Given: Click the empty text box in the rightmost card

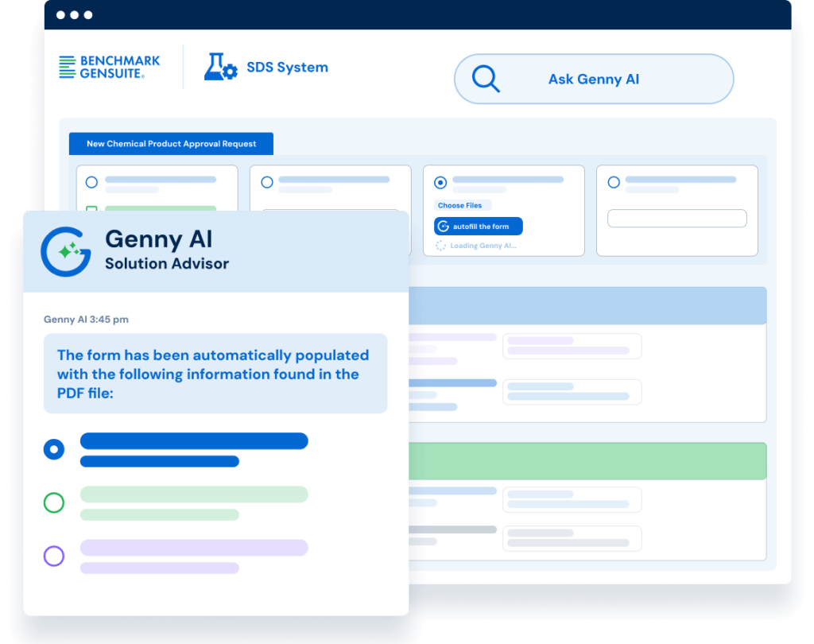Looking at the screenshot, I should point(677,218).
